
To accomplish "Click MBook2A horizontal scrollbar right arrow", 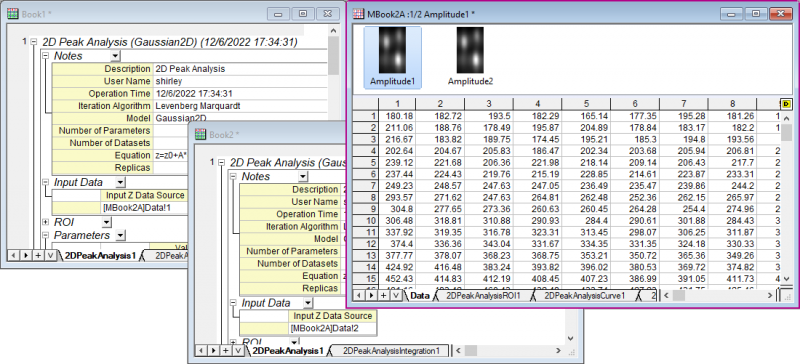I will tap(770, 296).
